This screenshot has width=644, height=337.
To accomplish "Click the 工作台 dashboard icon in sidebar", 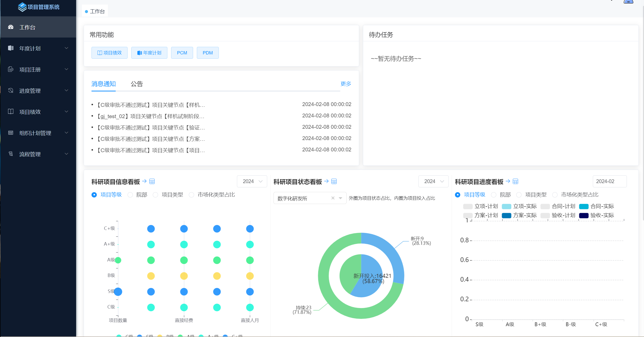I will pyautogui.click(x=11, y=27).
